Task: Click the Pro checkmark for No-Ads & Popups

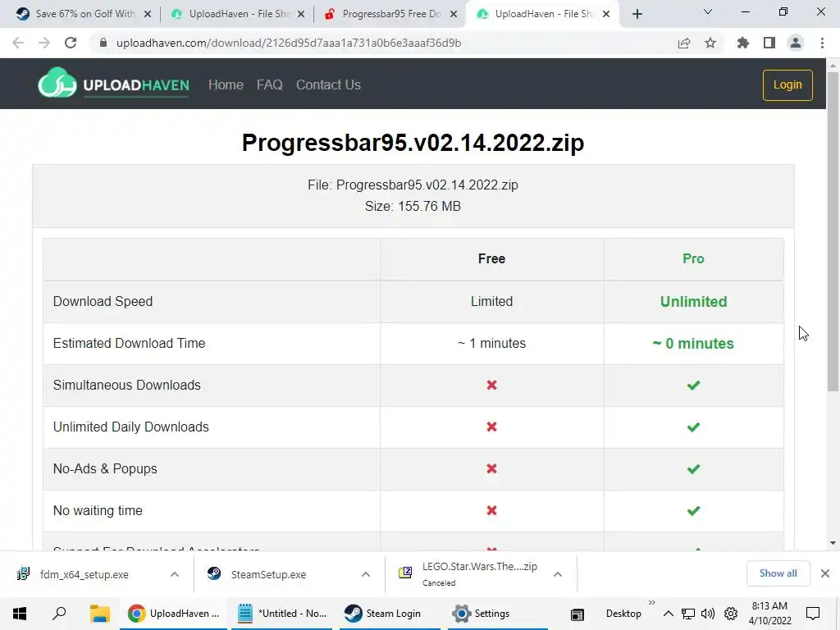Action: coord(693,468)
